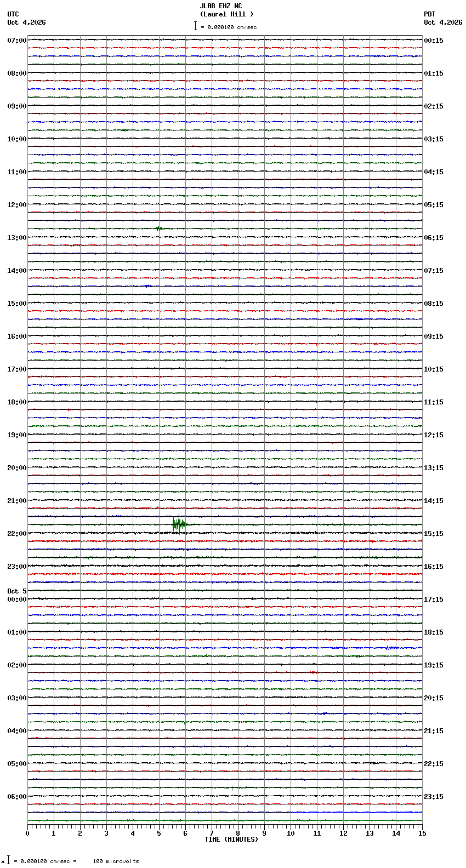The height and width of the screenshot is (868, 466).
Task: Click the 10:00 UTC row label
Action: [17, 139]
